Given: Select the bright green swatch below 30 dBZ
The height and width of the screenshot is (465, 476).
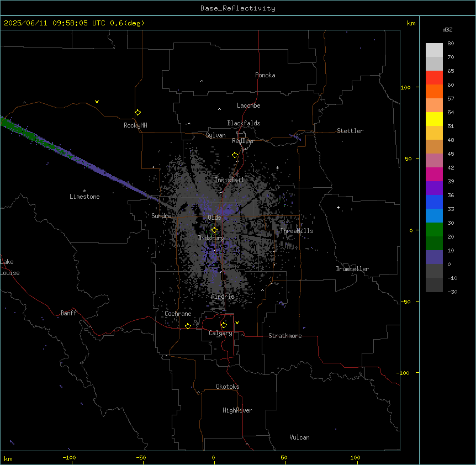Looking at the screenshot, I should point(434,230).
